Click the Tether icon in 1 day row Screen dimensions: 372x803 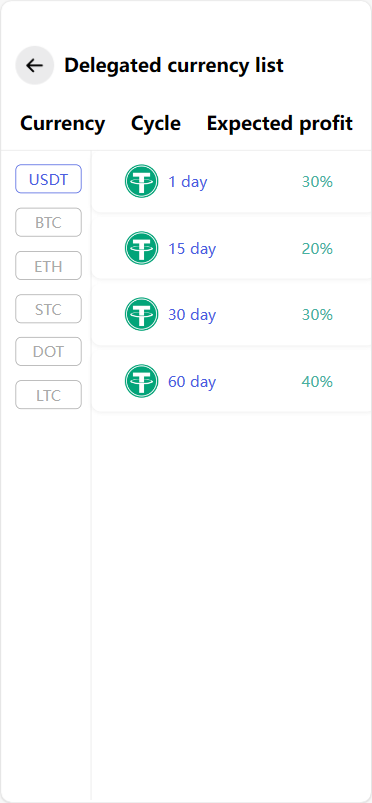click(141, 181)
